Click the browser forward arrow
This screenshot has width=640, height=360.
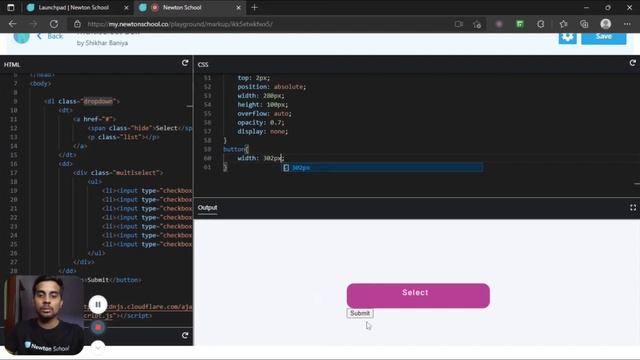pyautogui.click(x=33, y=24)
